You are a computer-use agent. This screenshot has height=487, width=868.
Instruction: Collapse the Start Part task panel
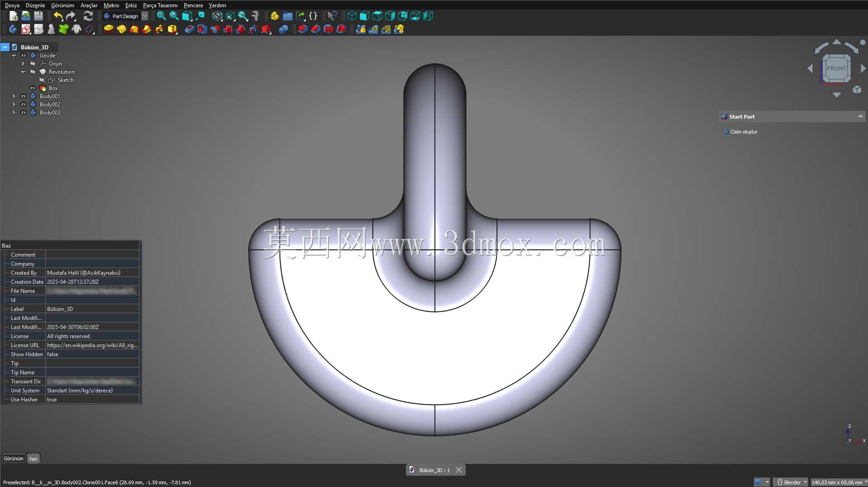point(860,117)
